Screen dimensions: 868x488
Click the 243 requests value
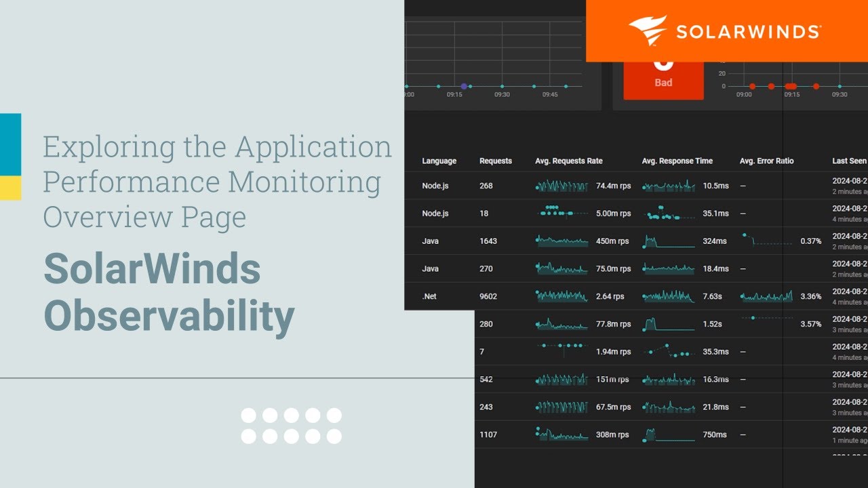tap(486, 407)
